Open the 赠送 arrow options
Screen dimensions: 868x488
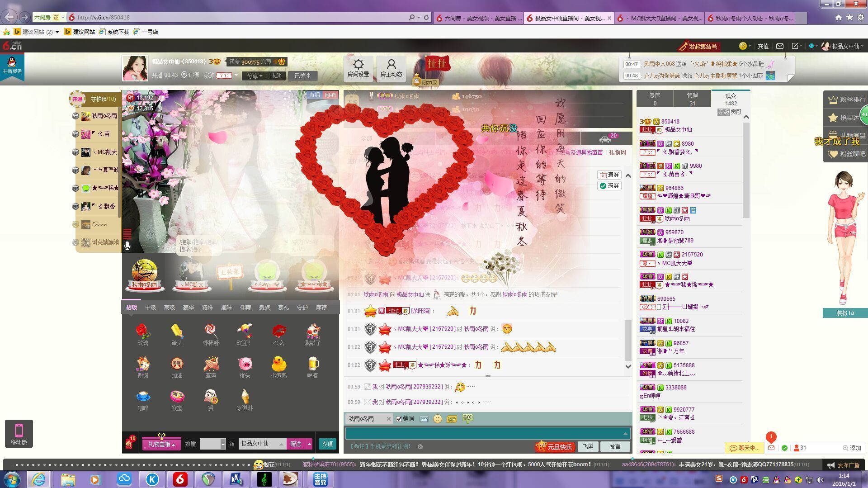pos(309,444)
